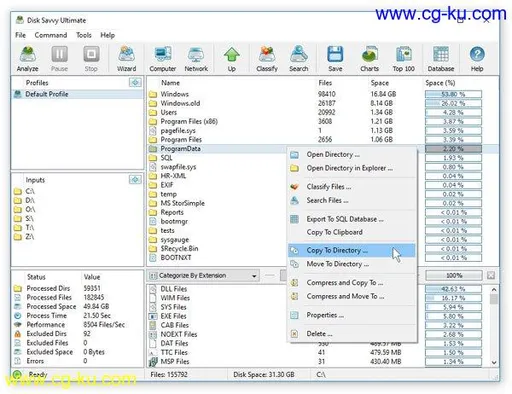Viewport: 512px width, 394px height.
Task: Choose Search Files from context menu
Action: click(x=352, y=200)
